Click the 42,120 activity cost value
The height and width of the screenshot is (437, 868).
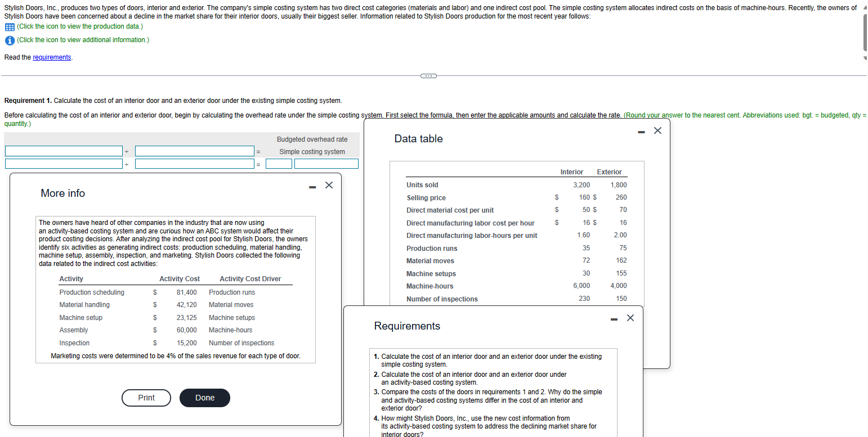click(187, 305)
